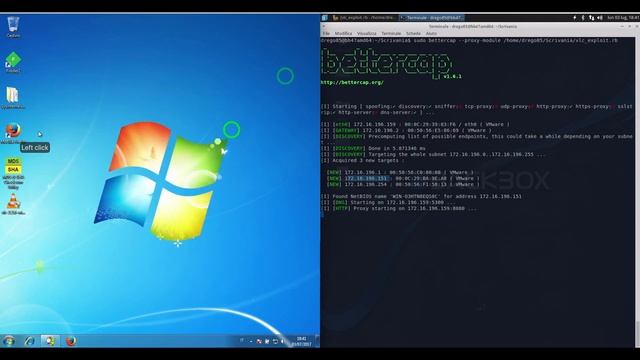640x360 pixels.
Task: Open the Terminale menu in menu bar
Action: tap(391, 33)
